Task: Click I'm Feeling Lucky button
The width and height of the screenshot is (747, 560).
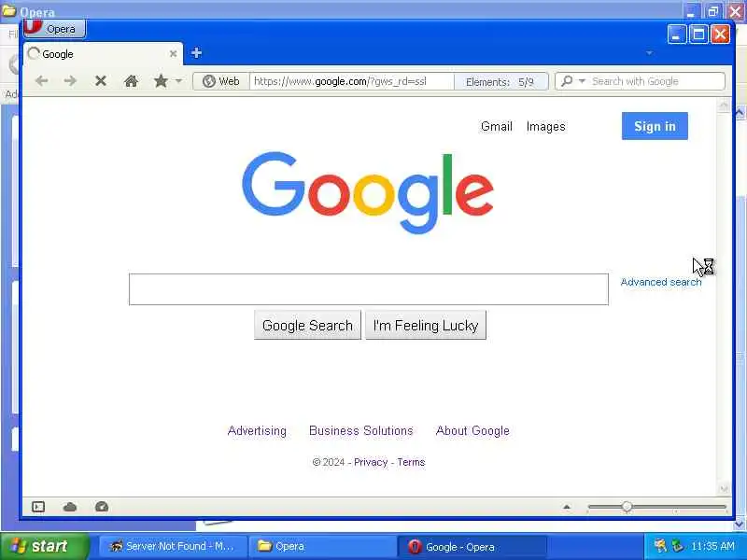Action: (426, 325)
